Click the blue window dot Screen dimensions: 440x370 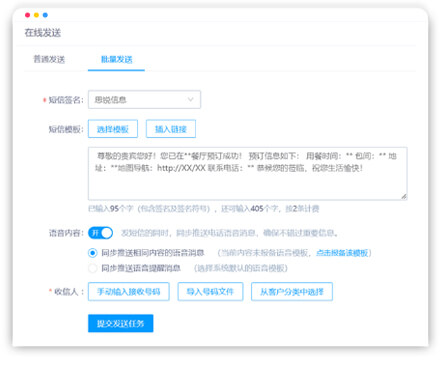tap(45, 15)
